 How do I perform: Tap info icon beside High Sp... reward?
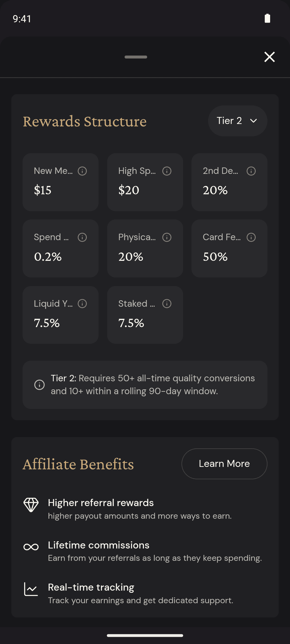[167, 171]
